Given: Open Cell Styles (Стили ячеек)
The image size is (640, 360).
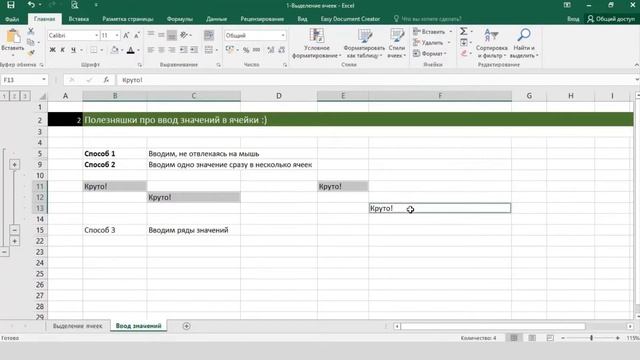Looking at the screenshot, I should pos(396,43).
